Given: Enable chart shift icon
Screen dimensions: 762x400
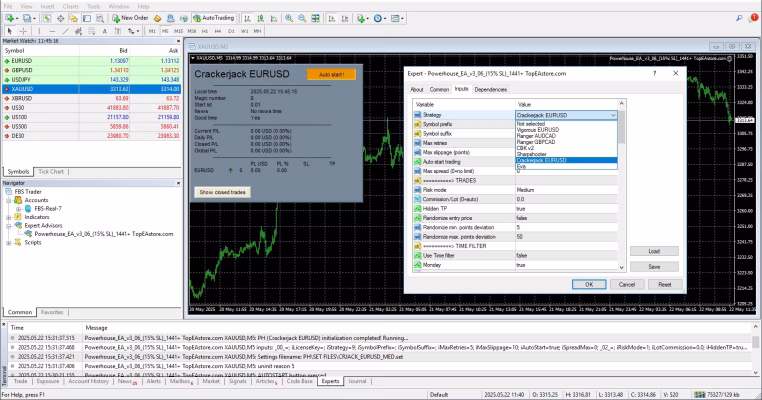Looking at the screenshot, I should click(345, 18).
